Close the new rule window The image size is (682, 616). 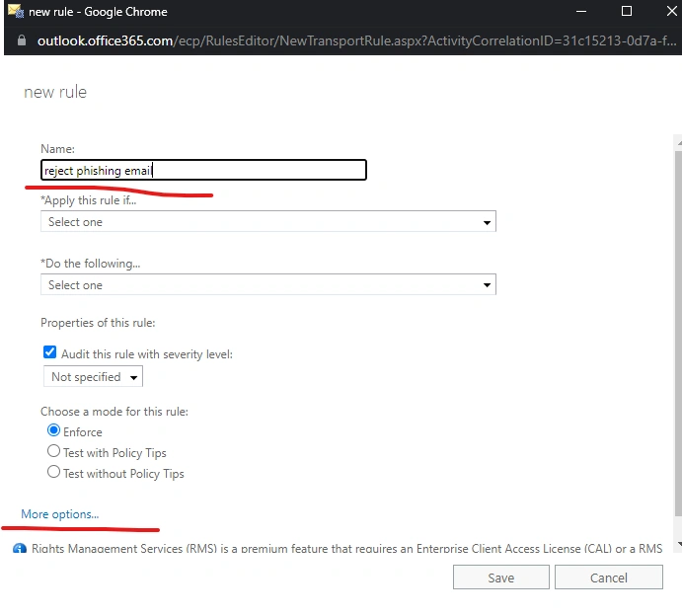click(672, 11)
